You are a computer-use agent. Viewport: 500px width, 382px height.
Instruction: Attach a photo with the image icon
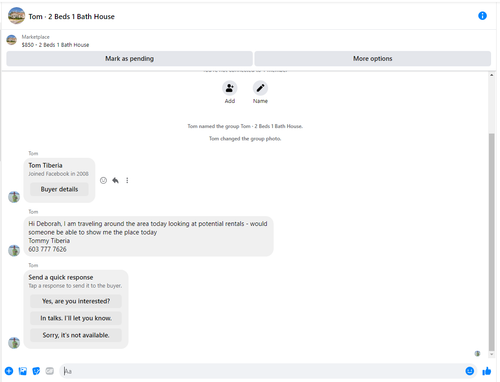click(x=23, y=371)
